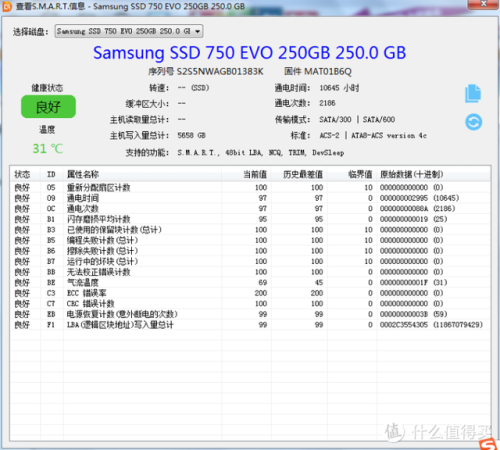Click the ID column header
500x450 pixels.
[x=51, y=174]
